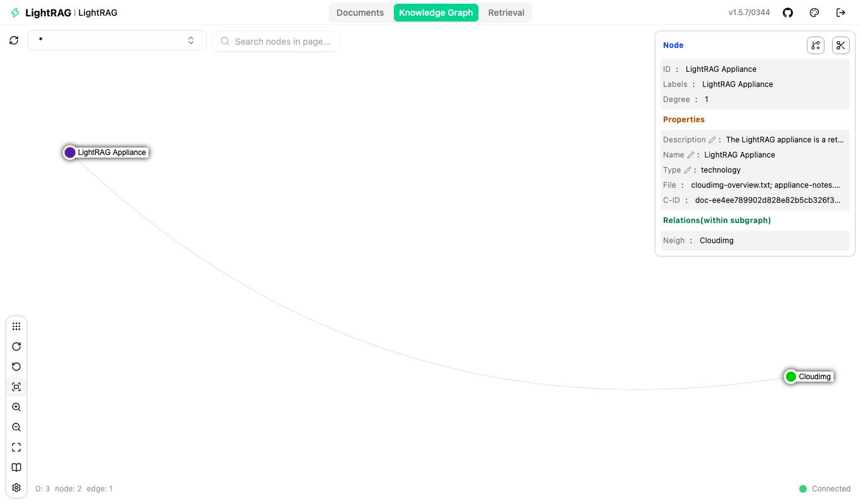Viewport: 861px width, 504px height.
Task: Click the Connected status indicator
Action: [x=825, y=489]
